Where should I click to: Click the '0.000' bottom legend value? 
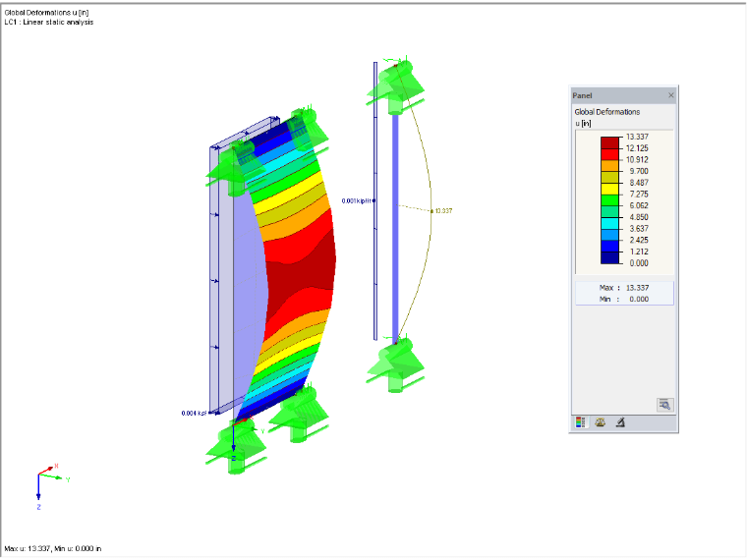(x=639, y=263)
